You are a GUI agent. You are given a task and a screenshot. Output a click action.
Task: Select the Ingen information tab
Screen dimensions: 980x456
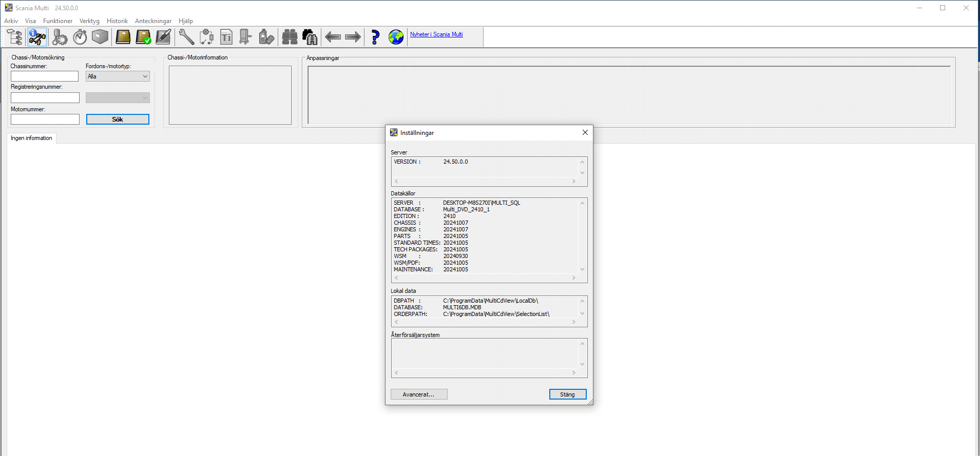click(31, 138)
